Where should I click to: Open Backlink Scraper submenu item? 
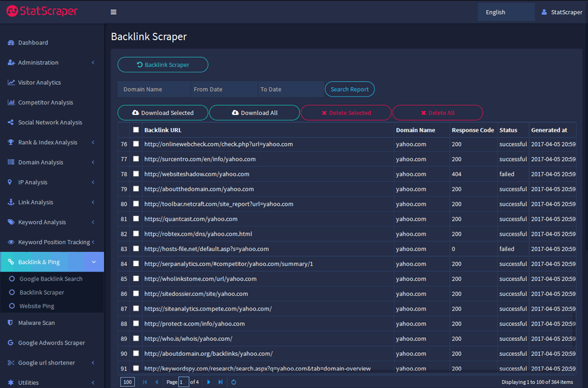[x=41, y=292]
